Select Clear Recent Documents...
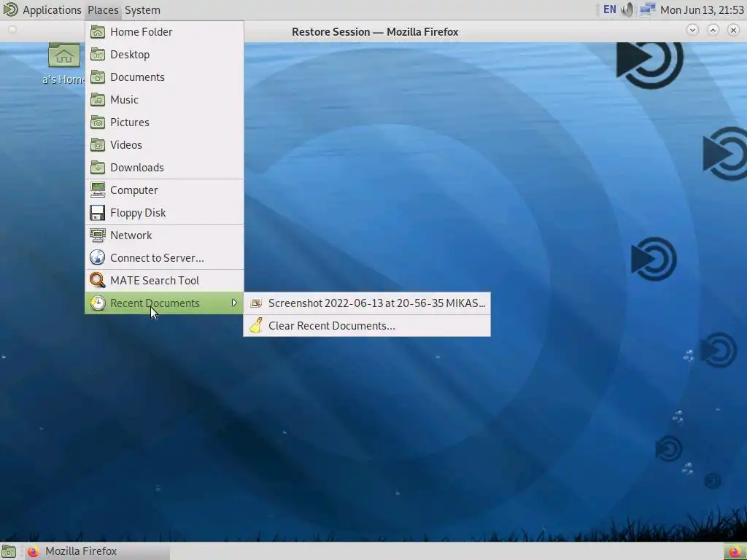 pos(367,326)
